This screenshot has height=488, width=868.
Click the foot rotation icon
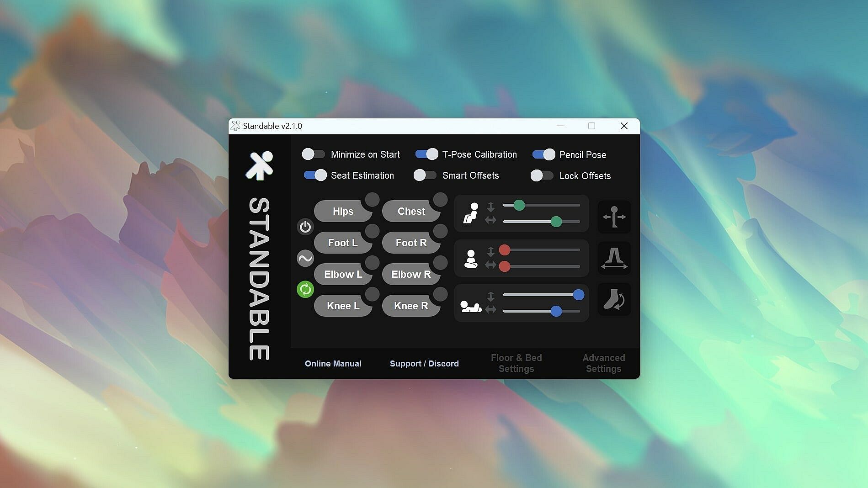coord(614,300)
